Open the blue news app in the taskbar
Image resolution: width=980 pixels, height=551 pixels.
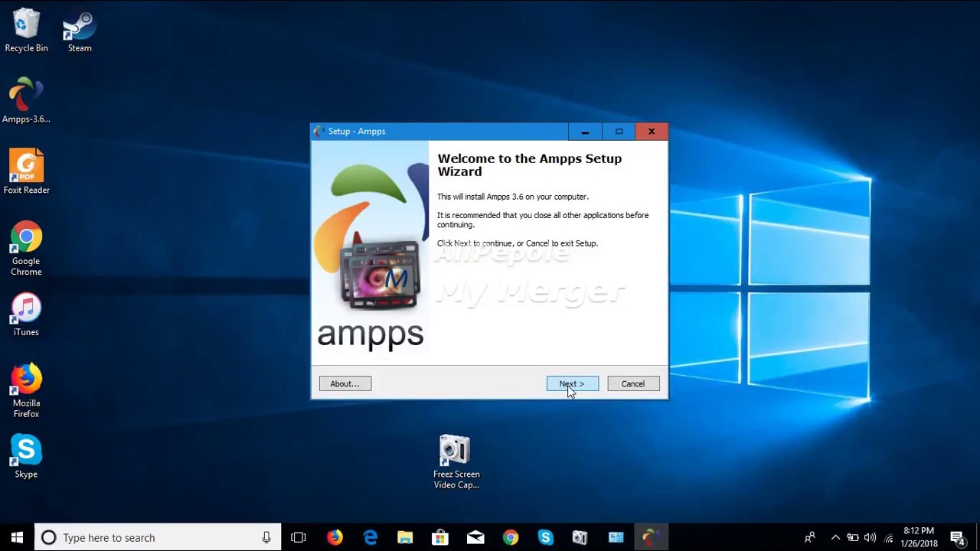(x=616, y=537)
